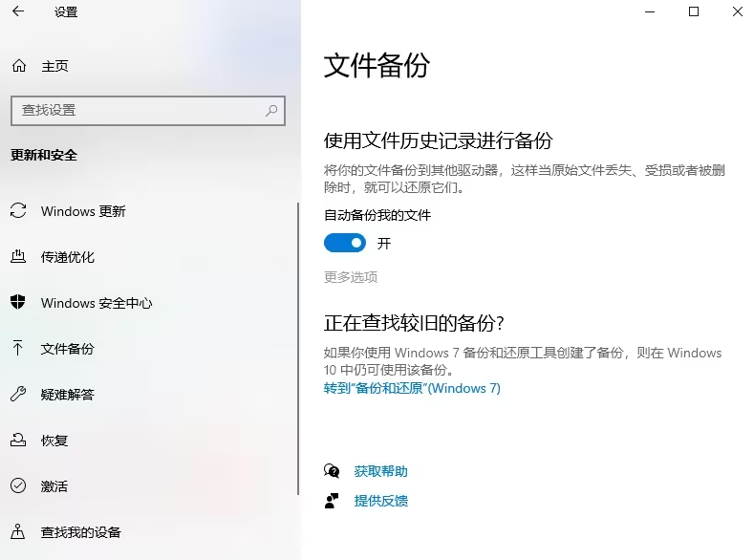
Task: Minimize the 设置 window
Action: point(650,11)
